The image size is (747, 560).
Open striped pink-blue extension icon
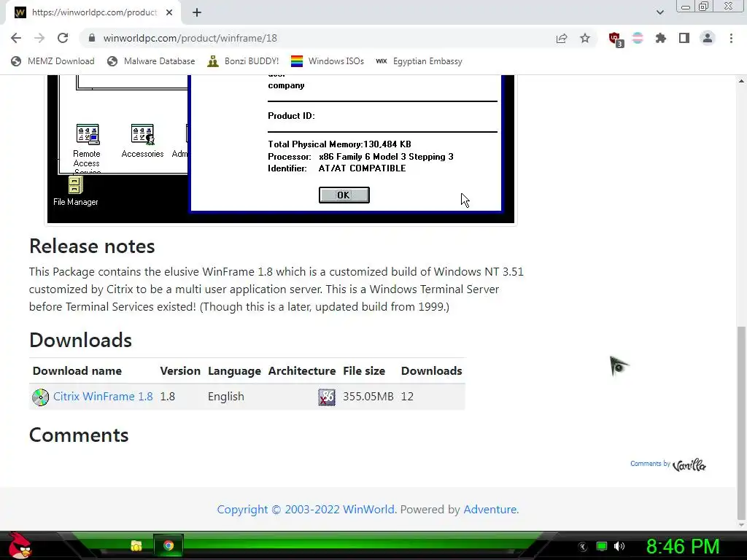pyautogui.click(x=638, y=38)
